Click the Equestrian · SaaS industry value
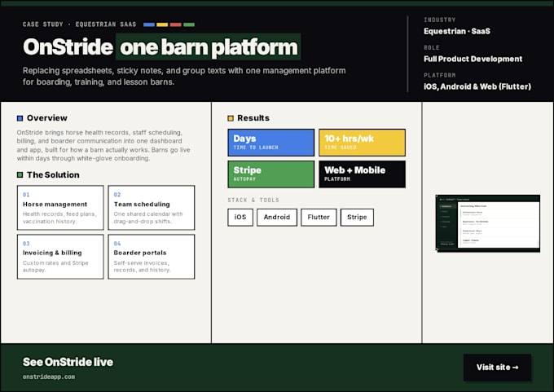The width and height of the screenshot is (554, 392). click(x=457, y=31)
